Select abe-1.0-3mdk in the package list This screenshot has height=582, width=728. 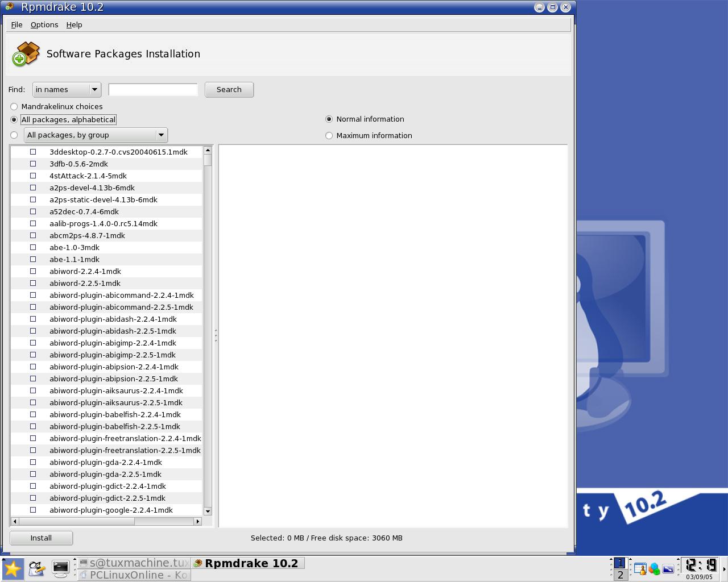pyautogui.click(x=75, y=247)
